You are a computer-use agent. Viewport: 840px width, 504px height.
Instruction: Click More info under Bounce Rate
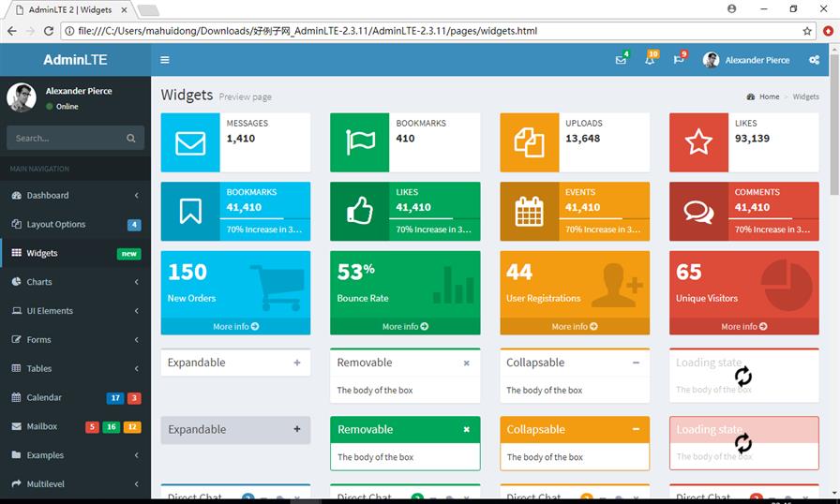(405, 327)
